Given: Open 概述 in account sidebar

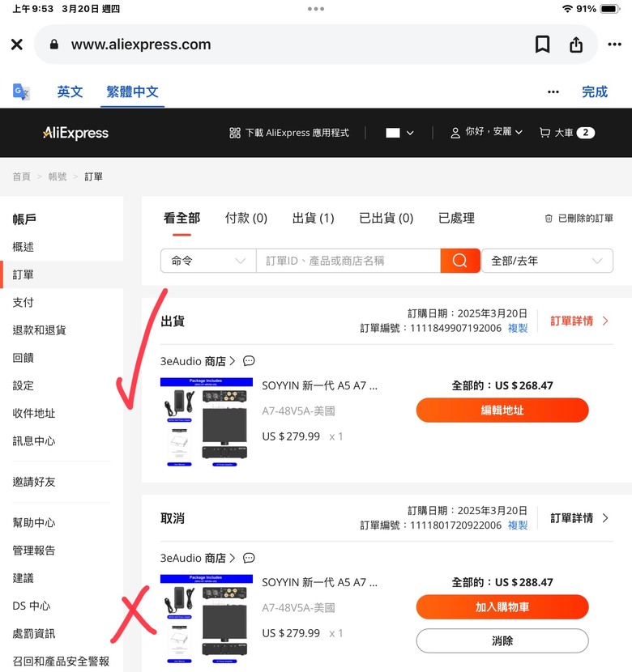Looking at the screenshot, I should click(23, 247).
